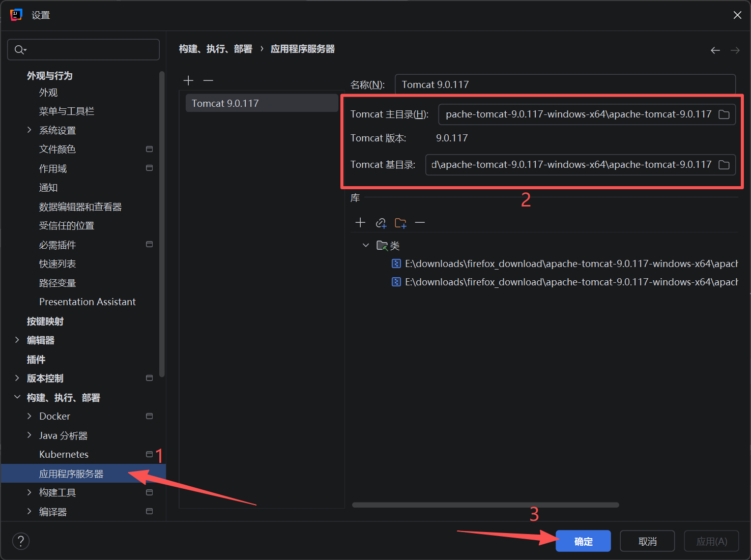The image size is (751, 560).
Task: Open the 快速列表 settings page
Action: [57, 264]
